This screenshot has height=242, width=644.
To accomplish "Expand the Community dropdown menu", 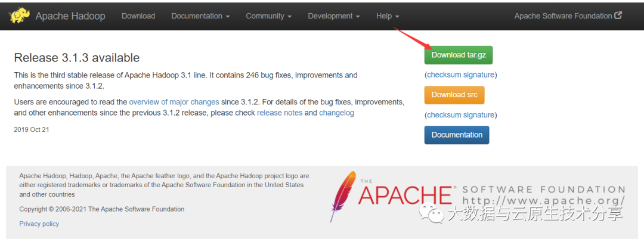I will tap(268, 16).
